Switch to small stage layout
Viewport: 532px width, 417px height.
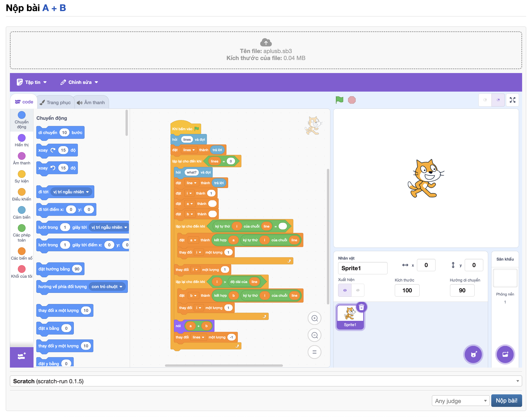[485, 100]
